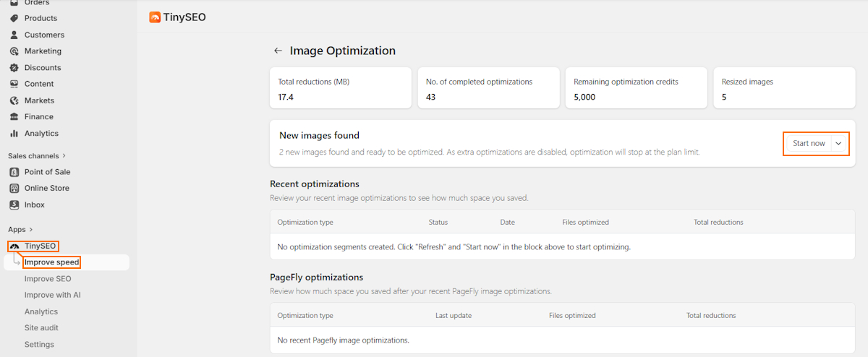Click the Online Store icon
This screenshot has height=357, width=868.
tap(14, 189)
